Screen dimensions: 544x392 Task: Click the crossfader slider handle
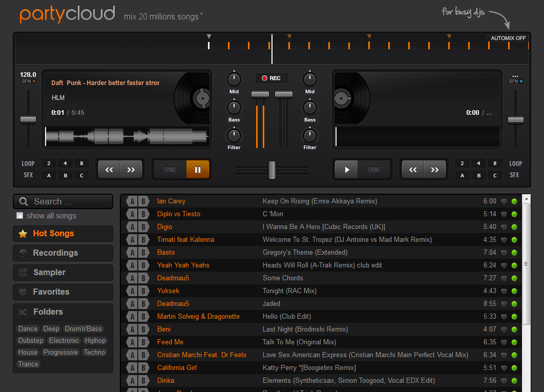tap(272, 170)
